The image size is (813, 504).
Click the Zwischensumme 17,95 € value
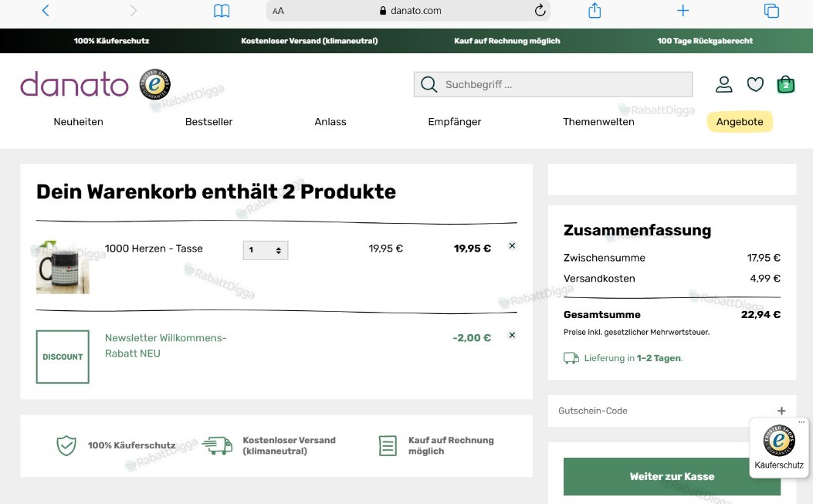click(x=764, y=258)
